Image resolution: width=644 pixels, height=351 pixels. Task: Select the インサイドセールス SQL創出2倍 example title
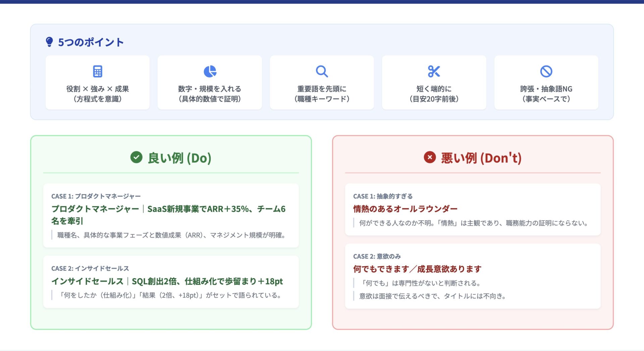(x=167, y=281)
